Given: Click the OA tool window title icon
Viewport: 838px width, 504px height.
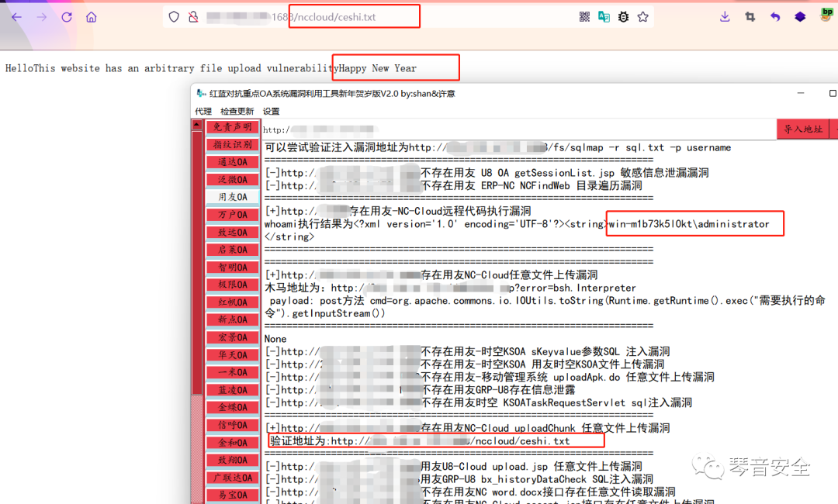Looking at the screenshot, I should tap(202, 93).
